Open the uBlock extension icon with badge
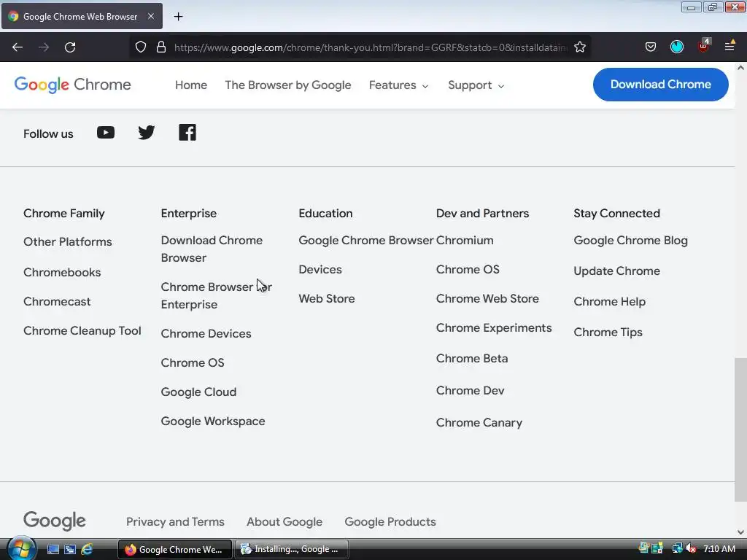The width and height of the screenshot is (747, 560). (704, 46)
